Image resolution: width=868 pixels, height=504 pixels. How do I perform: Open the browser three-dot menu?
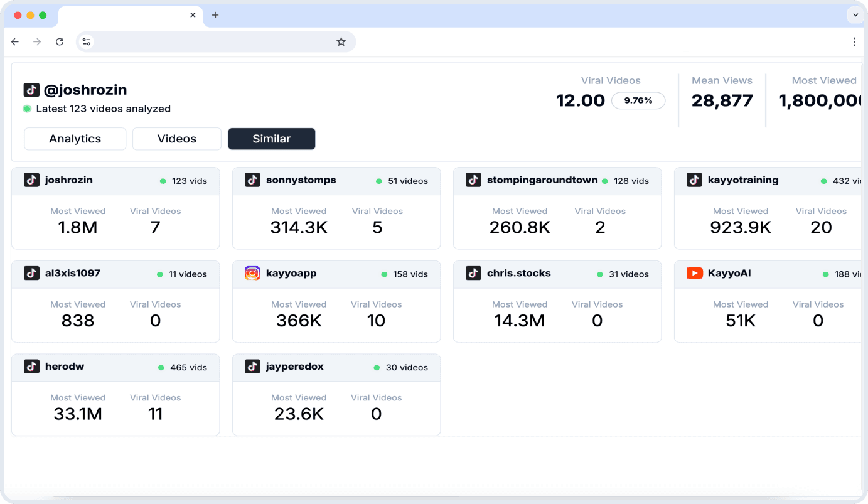pyautogui.click(x=854, y=42)
